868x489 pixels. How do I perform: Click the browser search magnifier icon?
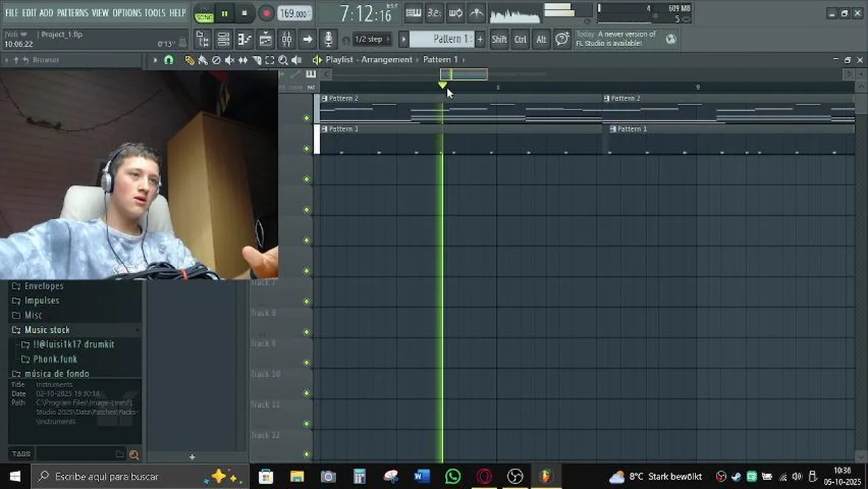tap(134, 454)
